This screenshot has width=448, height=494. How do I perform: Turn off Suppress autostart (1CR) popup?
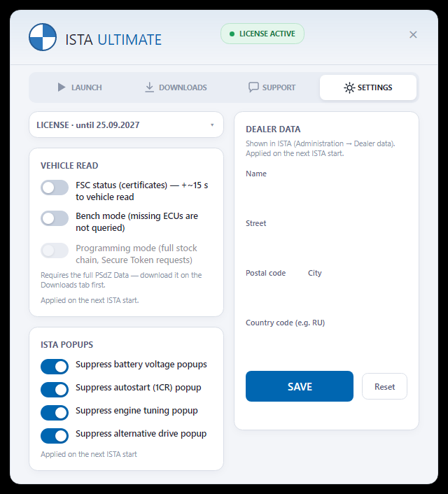(55, 390)
